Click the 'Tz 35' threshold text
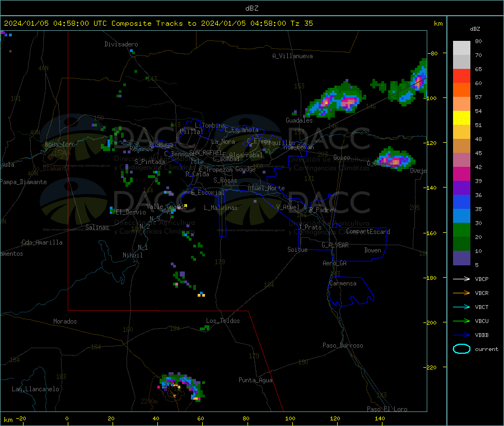 [301, 24]
